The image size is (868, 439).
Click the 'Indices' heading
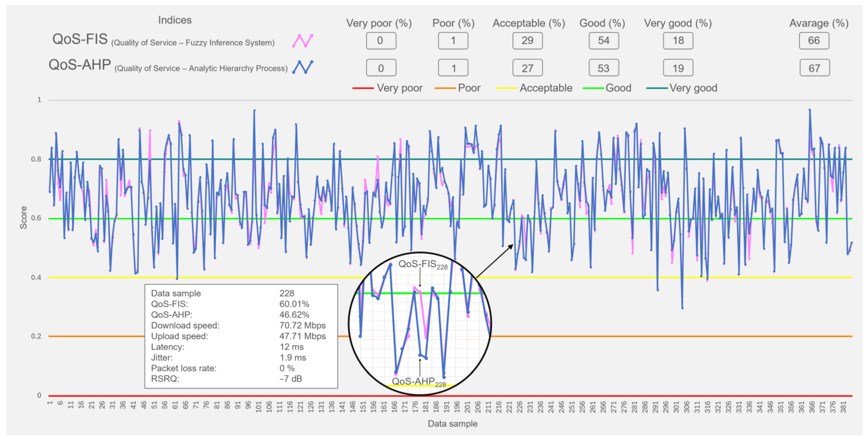click(x=175, y=20)
